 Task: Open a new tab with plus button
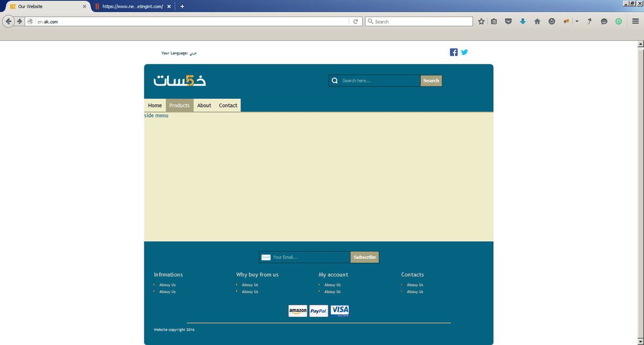[182, 6]
